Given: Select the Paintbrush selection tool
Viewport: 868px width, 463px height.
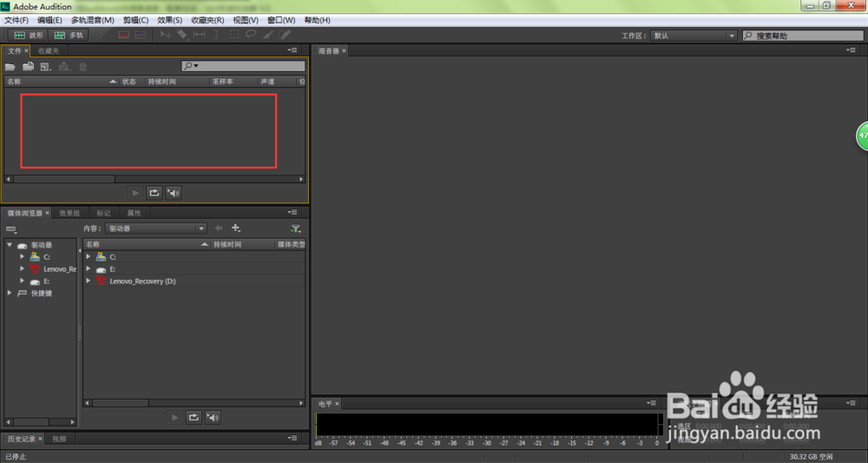Looking at the screenshot, I should 268,35.
